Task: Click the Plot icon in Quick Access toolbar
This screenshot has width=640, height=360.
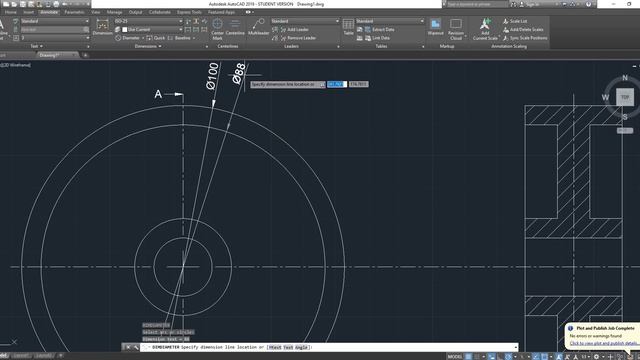Action: (x=56, y=4)
